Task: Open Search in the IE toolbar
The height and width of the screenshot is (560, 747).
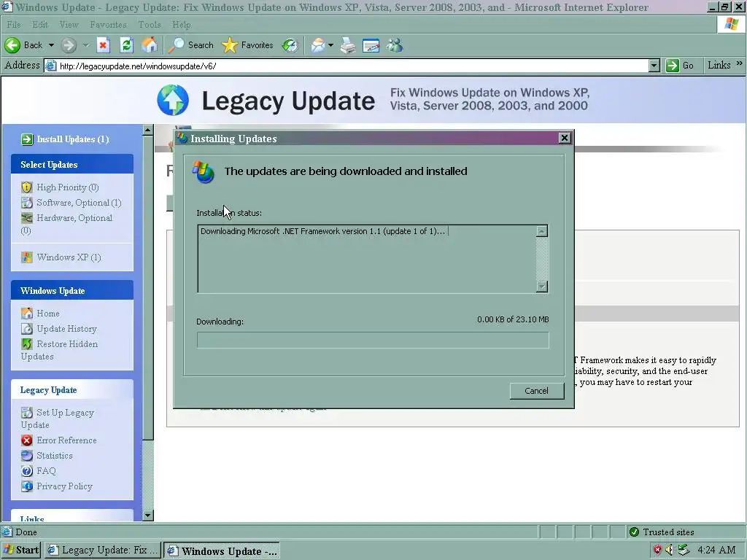Action: coord(191,45)
